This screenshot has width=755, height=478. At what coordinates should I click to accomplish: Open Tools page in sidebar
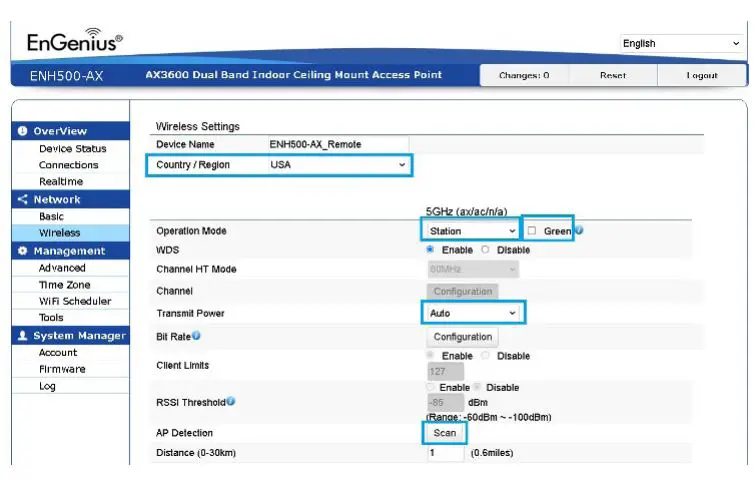tap(51, 317)
